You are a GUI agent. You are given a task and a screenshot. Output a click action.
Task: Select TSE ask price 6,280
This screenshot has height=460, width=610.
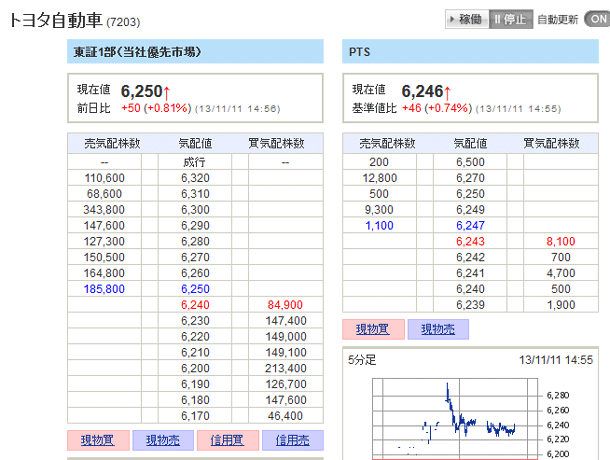tap(195, 242)
